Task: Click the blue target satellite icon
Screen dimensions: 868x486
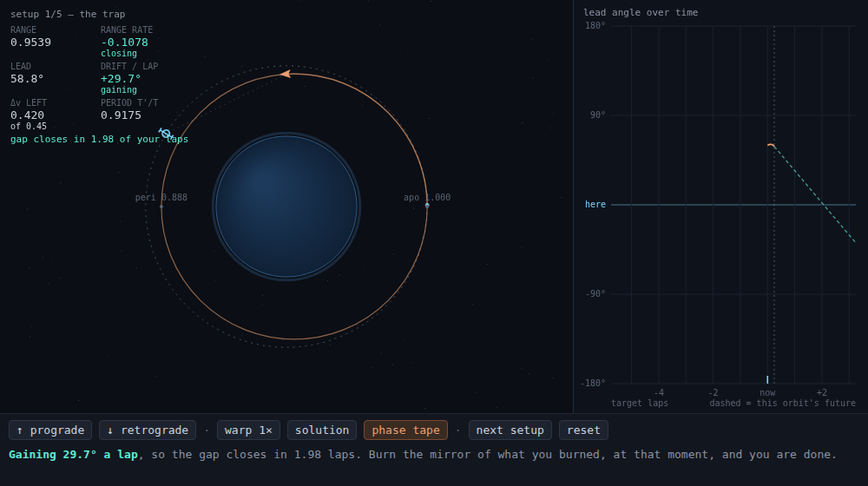Action: 166,134
